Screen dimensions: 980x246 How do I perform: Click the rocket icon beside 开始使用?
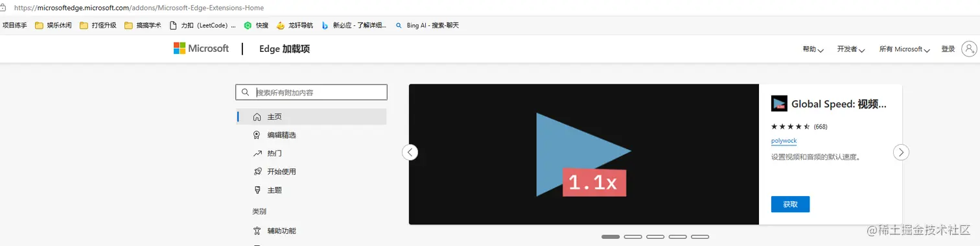point(257,171)
